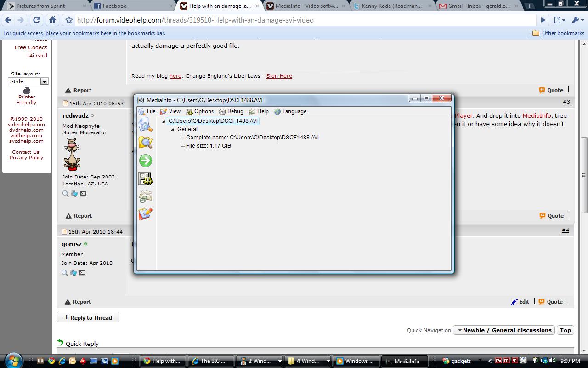Viewport: 588px width, 368px height.
Task: Expand the '2 Wind...' taskbar group arrow
Action: pos(280,362)
